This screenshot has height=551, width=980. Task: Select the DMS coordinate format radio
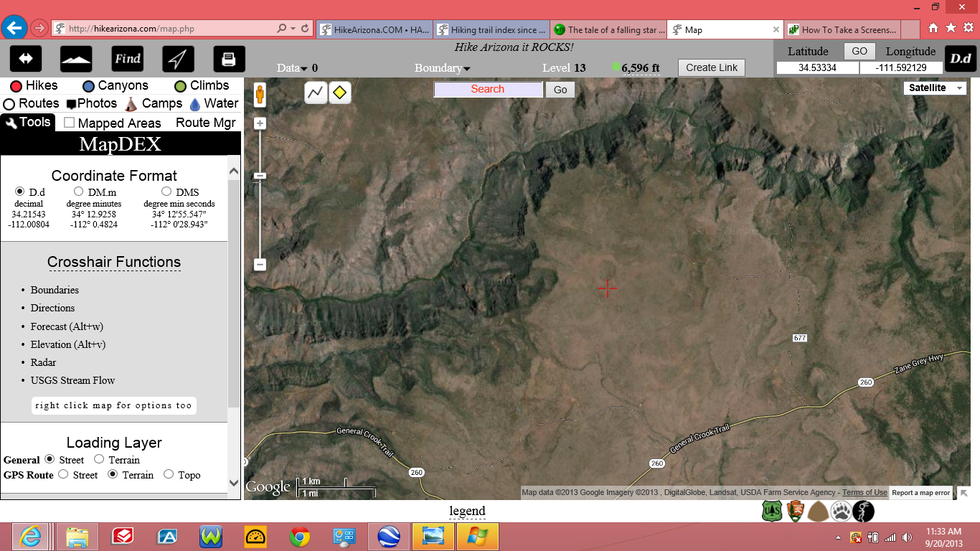coord(166,191)
